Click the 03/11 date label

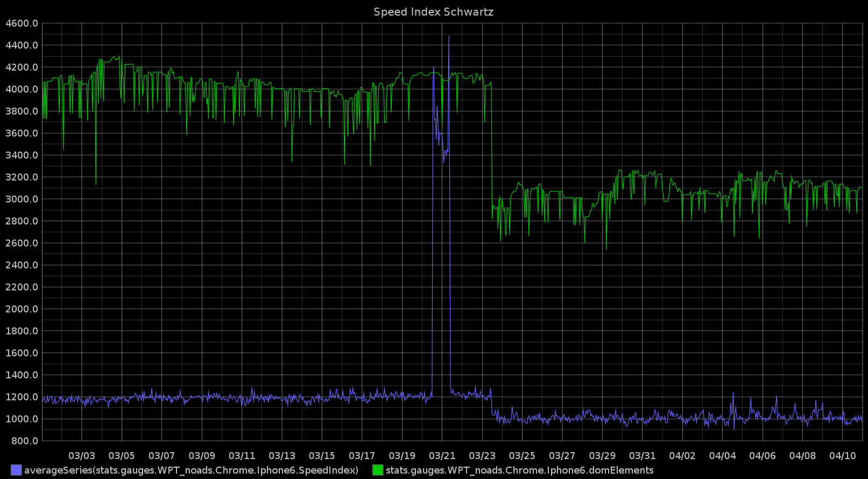pos(242,456)
